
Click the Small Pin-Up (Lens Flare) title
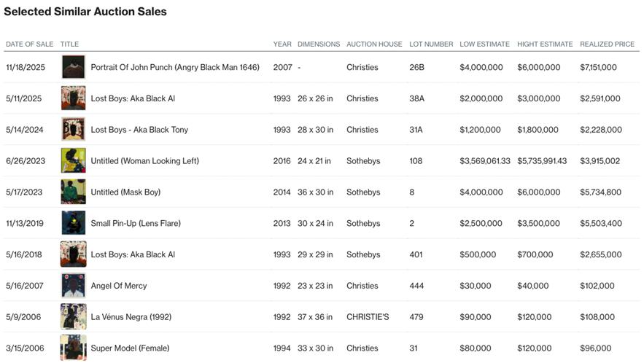click(x=136, y=224)
